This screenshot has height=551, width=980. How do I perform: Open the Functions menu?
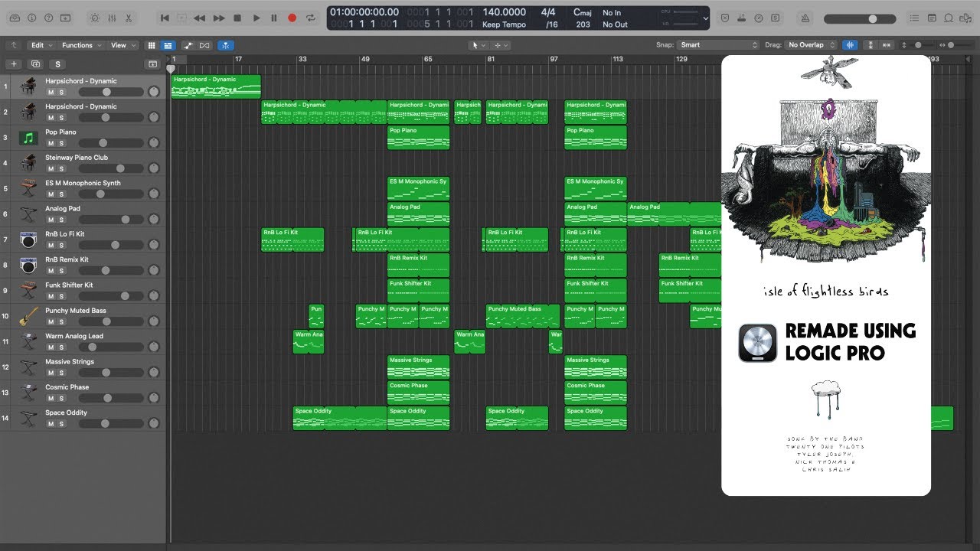click(80, 45)
